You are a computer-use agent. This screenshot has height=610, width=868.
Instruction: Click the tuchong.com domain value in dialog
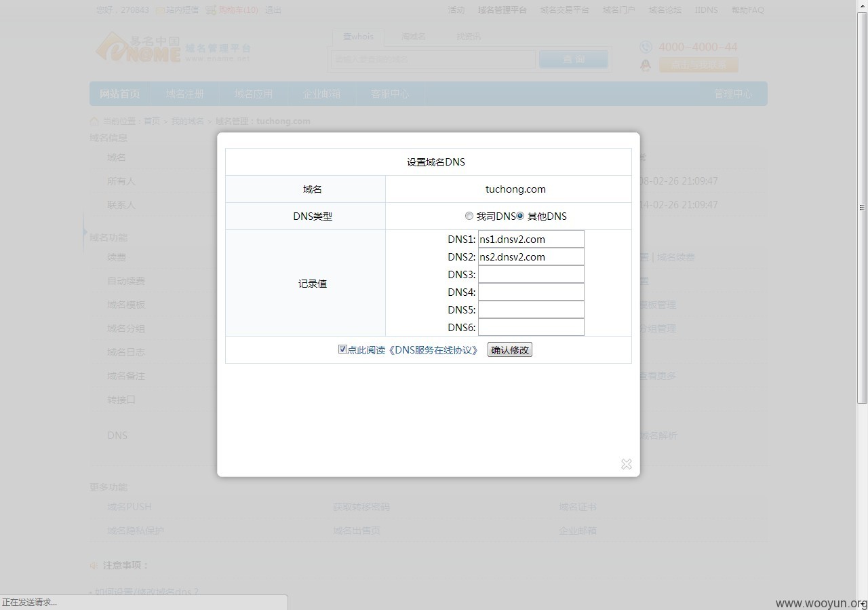(x=515, y=189)
